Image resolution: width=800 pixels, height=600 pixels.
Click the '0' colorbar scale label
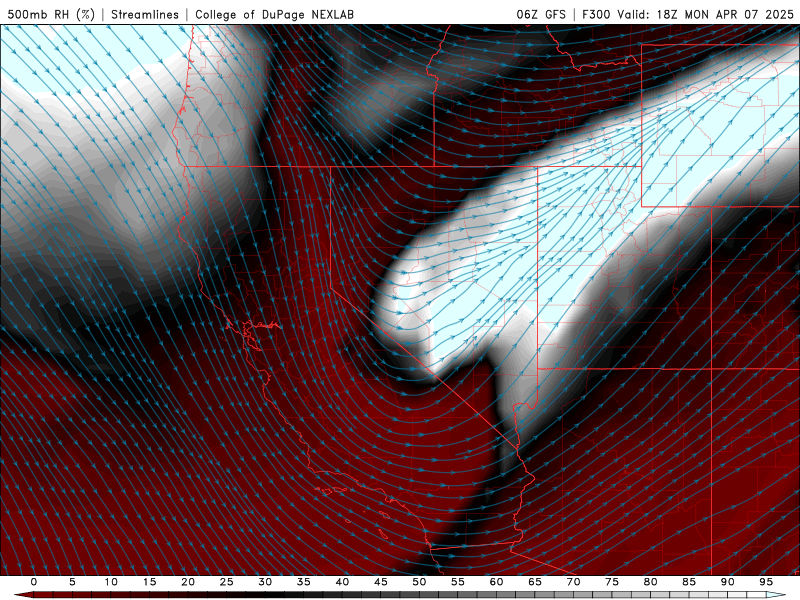(34, 582)
